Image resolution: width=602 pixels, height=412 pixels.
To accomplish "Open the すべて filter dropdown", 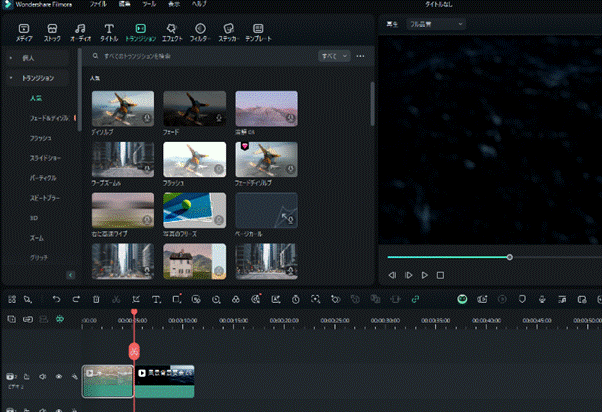I will (334, 56).
